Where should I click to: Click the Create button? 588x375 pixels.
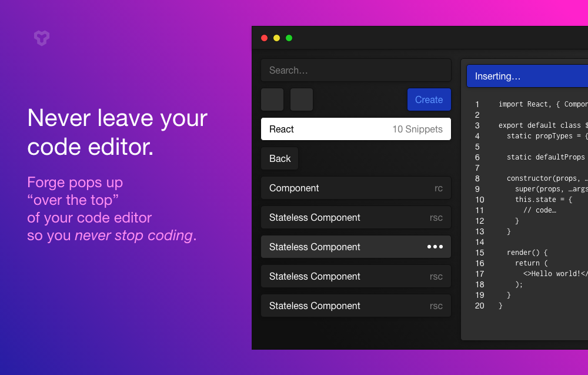[x=429, y=99]
